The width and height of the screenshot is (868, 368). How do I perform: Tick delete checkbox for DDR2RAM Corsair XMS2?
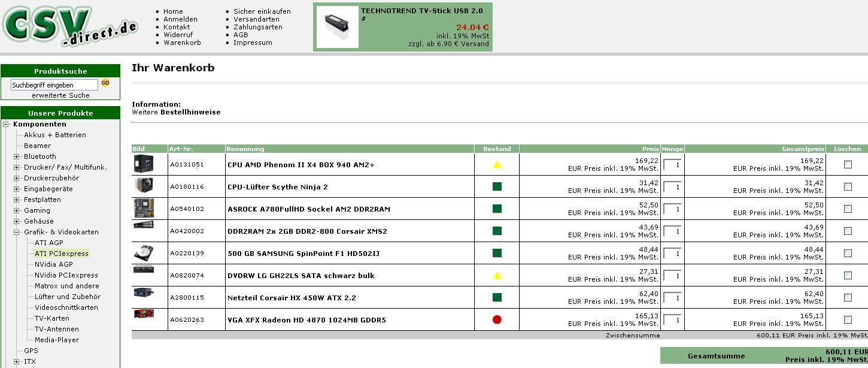click(848, 231)
